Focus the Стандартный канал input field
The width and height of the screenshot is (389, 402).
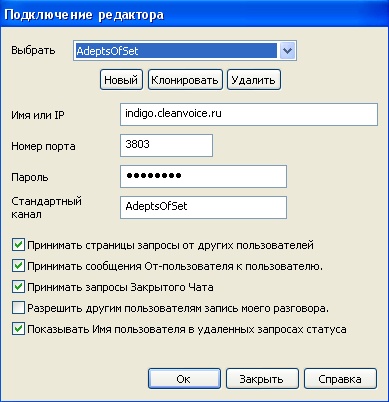(x=203, y=207)
